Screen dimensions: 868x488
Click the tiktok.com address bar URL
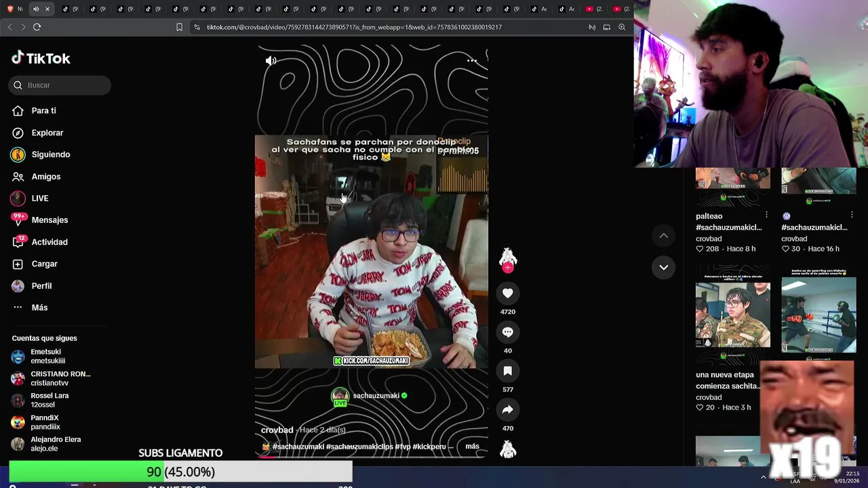pos(354,27)
